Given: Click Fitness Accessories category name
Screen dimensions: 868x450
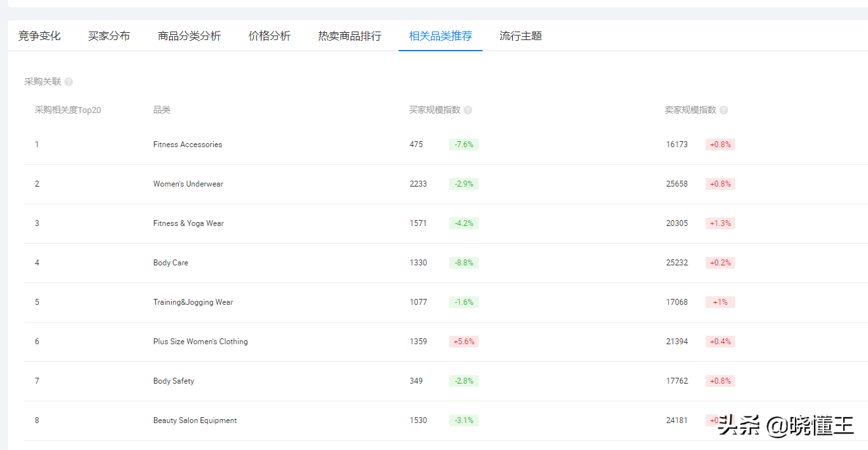Looking at the screenshot, I should (x=187, y=145).
